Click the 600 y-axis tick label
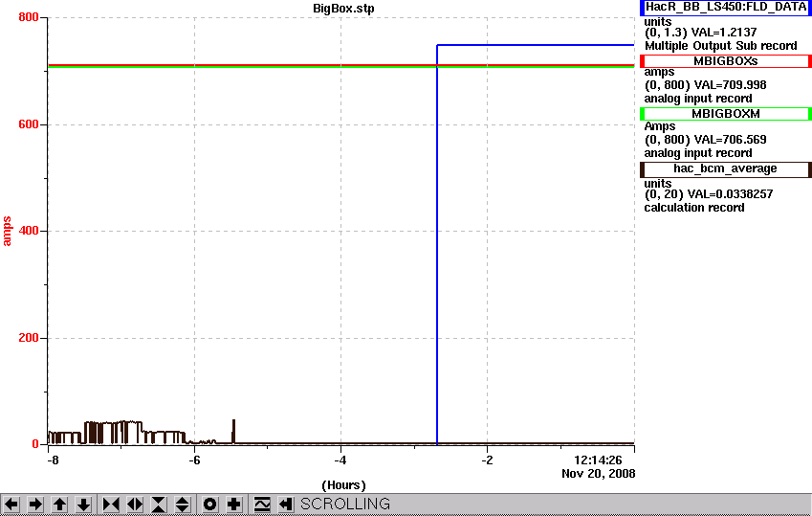The image size is (812, 516). point(29,124)
